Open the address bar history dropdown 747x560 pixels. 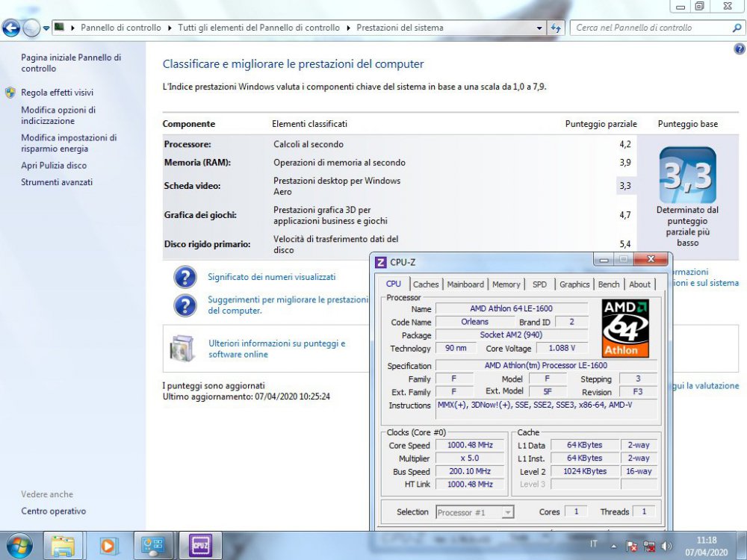[540, 28]
